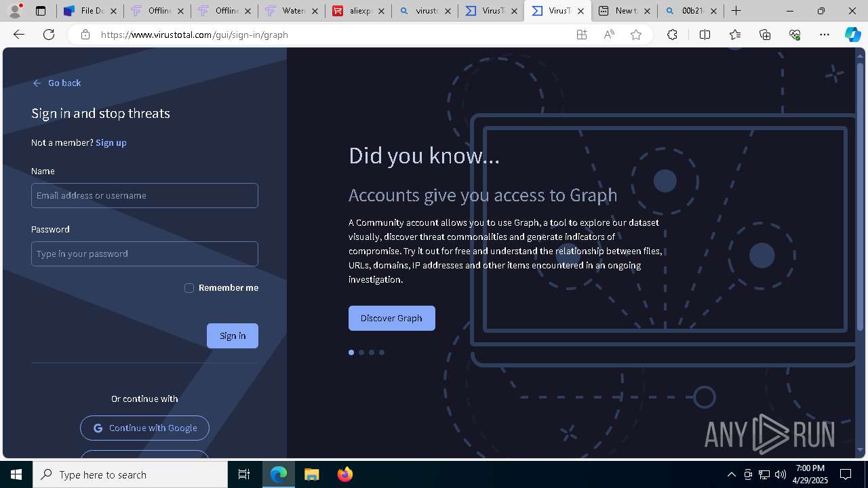Open Settings and more ellipsis menu
The height and width of the screenshot is (488, 868).
(x=825, y=35)
